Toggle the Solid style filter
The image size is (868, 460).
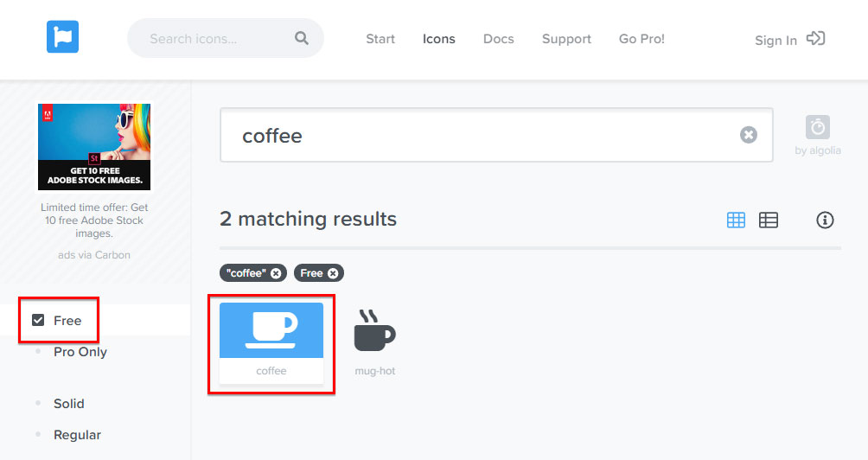pyautogui.click(x=68, y=404)
